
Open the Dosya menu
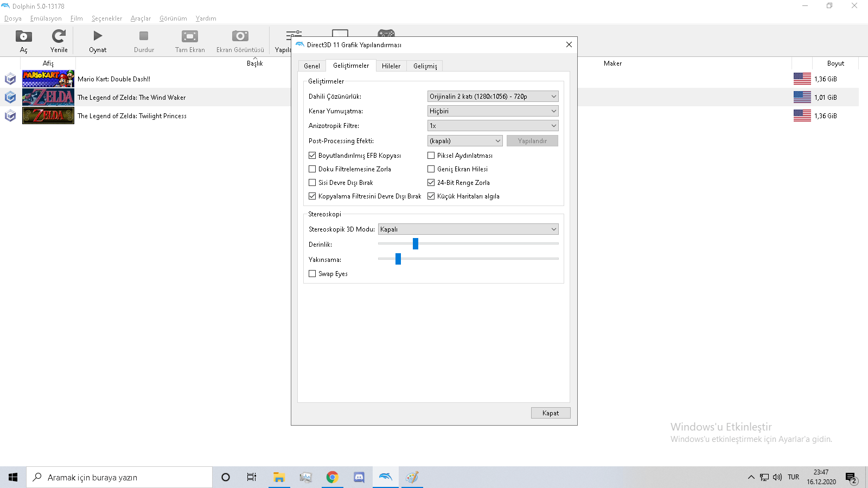(13, 18)
